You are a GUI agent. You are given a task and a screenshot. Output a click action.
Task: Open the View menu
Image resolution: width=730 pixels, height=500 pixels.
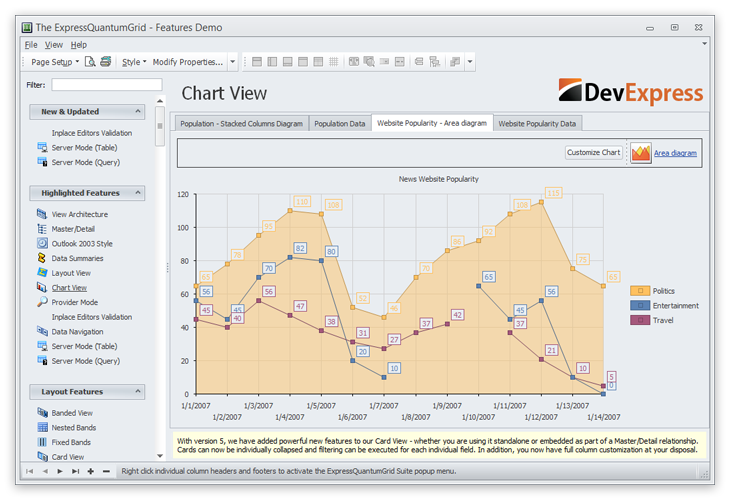pos(53,45)
